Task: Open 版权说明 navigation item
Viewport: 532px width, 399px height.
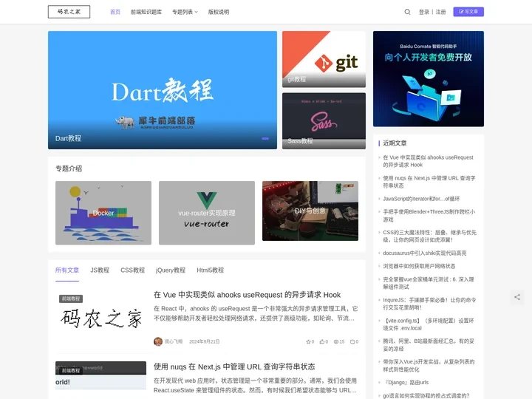Action: (219, 12)
